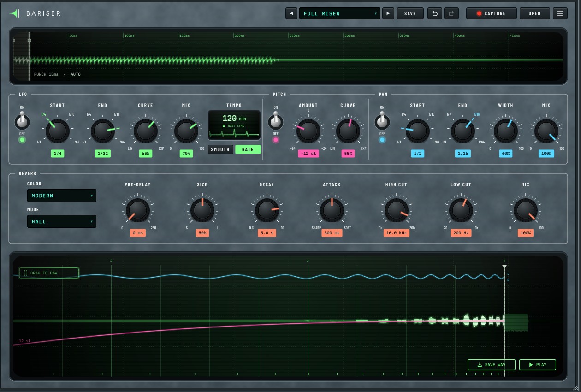This screenshot has width=581, height=392.
Task: Click the Bariser logo icon
Action: pos(15,13)
